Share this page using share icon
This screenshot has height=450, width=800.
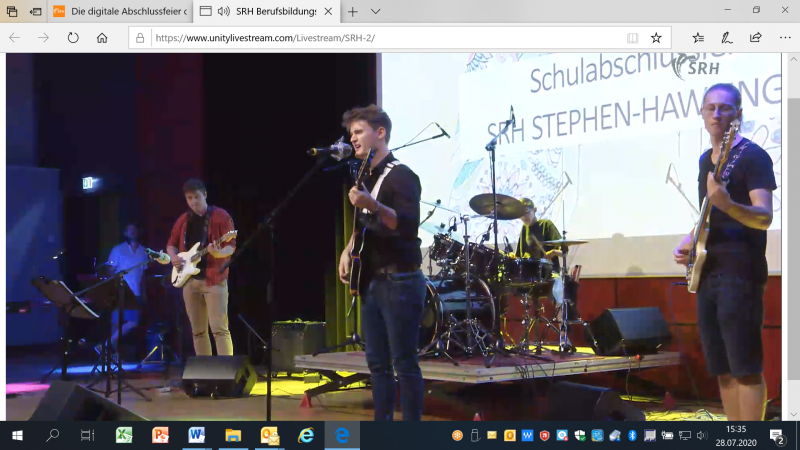pos(755,38)
